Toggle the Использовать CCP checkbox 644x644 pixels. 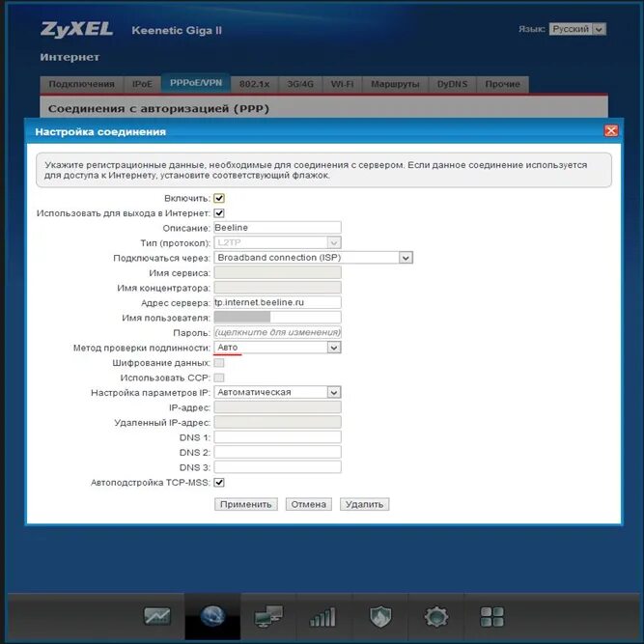(219, 378)
